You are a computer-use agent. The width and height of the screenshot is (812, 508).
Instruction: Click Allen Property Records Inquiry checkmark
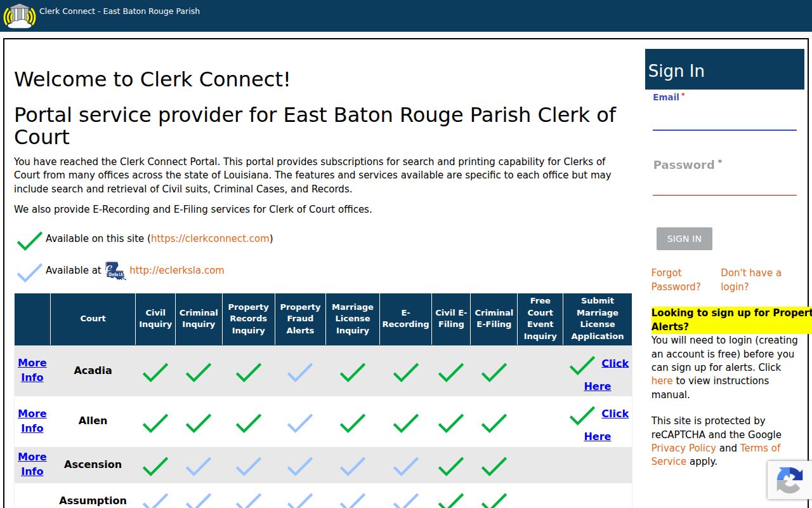(x=249, y=423)
